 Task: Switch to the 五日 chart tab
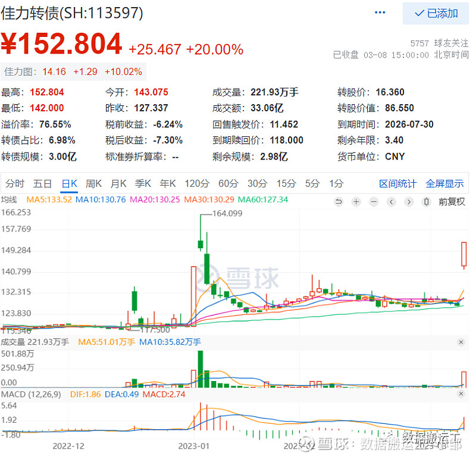(42, 183)
